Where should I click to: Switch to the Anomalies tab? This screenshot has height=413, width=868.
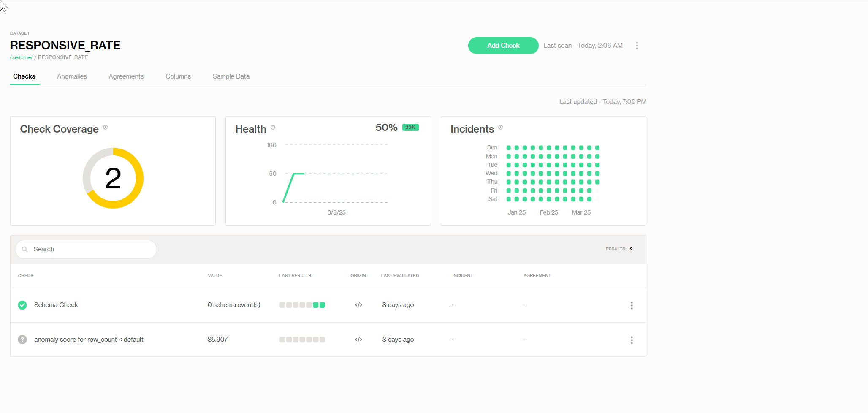click(72, 76)
